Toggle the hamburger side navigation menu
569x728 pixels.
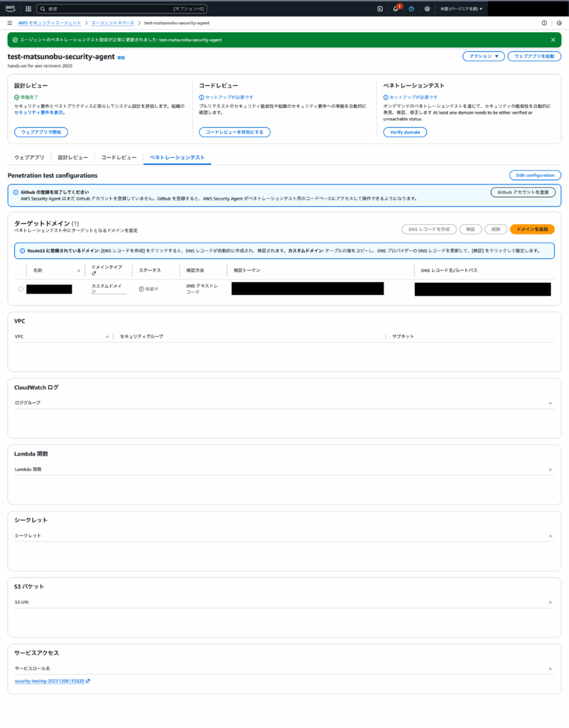pyautogui.click(x=10, y=23)
